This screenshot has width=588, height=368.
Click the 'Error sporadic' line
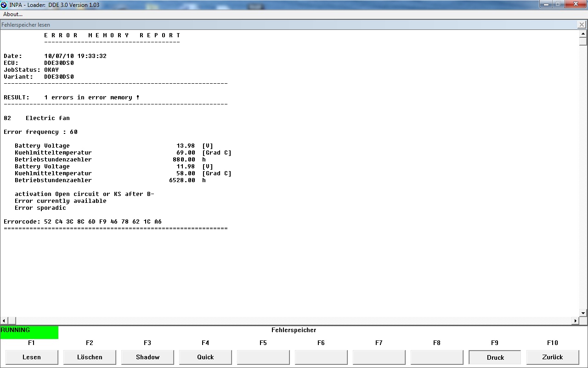[x=40, y=208]
